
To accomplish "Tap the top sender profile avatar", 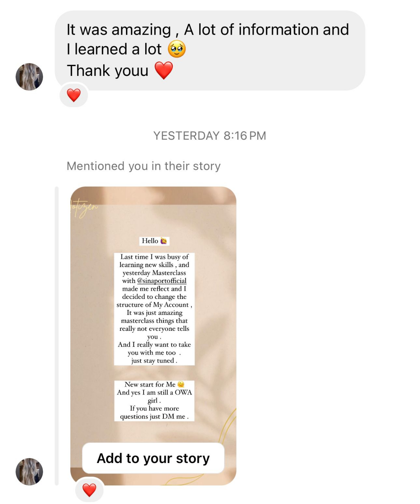I will coord(29,77).
